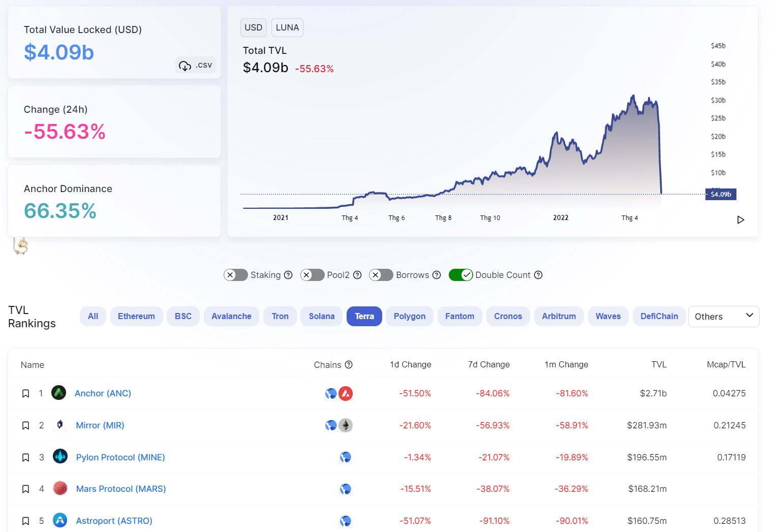Bookmark the Mirror (MIR) row
Image resolution: width=771 pixels, height=532 pixels.
click(x=25, y=426)
